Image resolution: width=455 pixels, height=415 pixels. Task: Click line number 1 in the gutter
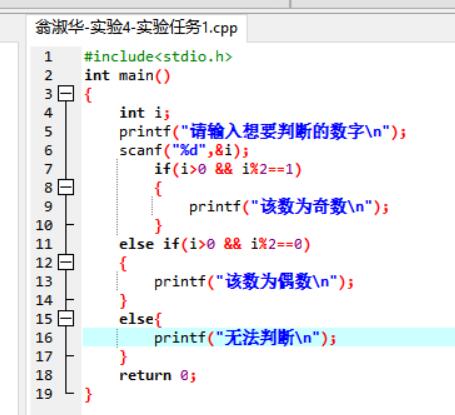click(x=48, y=57)
